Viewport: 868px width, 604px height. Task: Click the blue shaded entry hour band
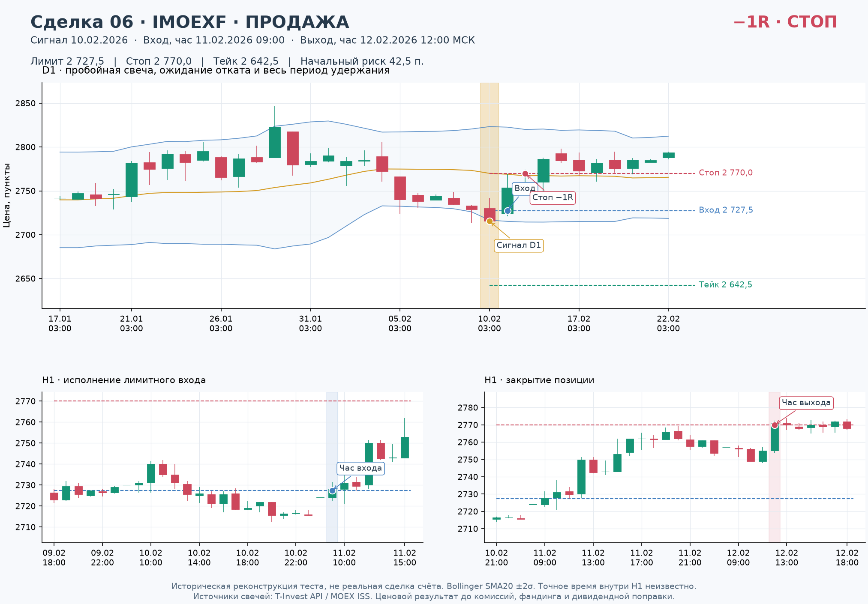pyautogui.click(x=332, y=467)
